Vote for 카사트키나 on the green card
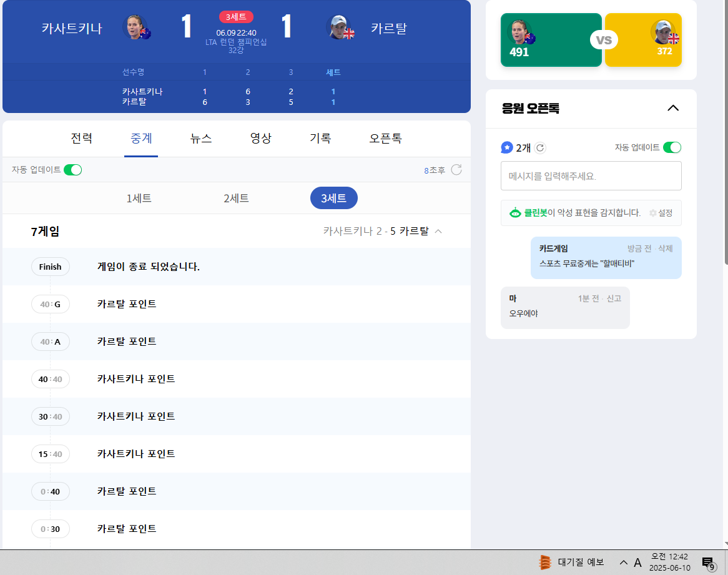Screen dimensions: 728x575 551,40
